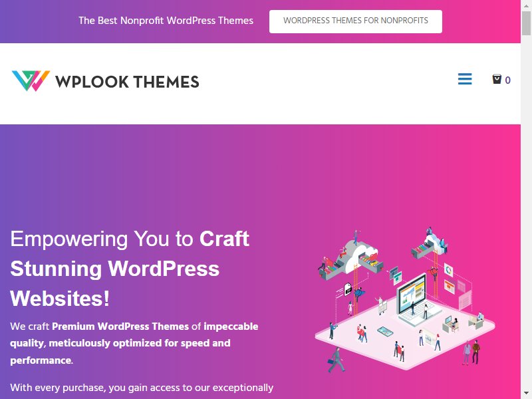The height and width of the screenshot is (399, 532).
Task: Click the scrollbar up arrow
Action: (526, 6)
